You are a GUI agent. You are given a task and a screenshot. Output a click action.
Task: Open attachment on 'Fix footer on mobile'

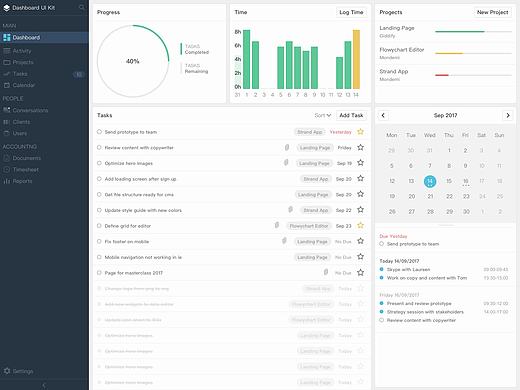(x=284, y=241)
